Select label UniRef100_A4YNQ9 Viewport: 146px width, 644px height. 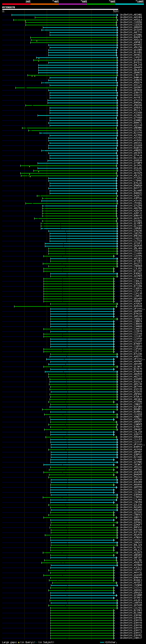(x=131, y=565)
